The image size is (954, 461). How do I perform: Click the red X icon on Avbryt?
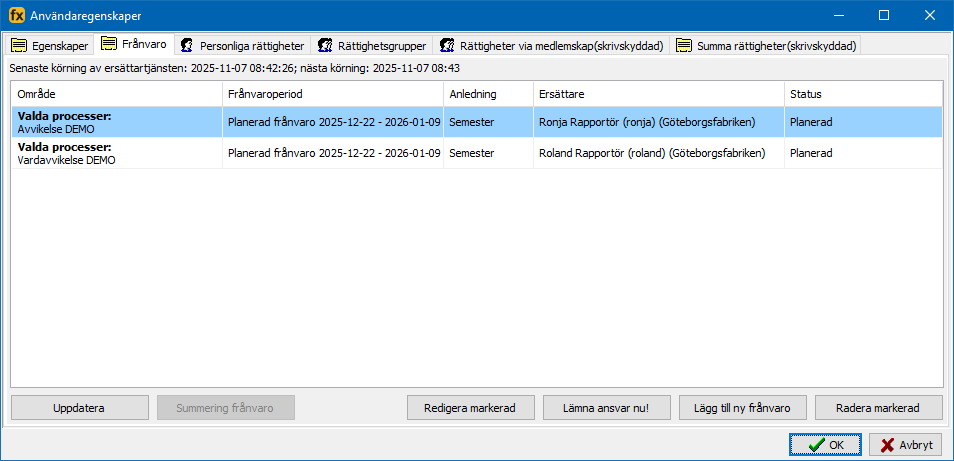coord(886,445)
